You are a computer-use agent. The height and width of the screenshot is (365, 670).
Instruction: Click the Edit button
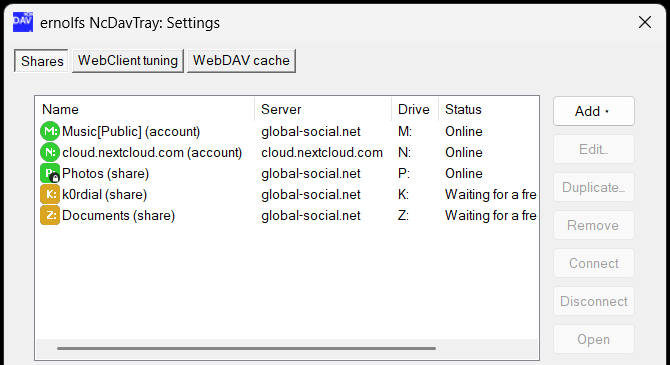594,149
